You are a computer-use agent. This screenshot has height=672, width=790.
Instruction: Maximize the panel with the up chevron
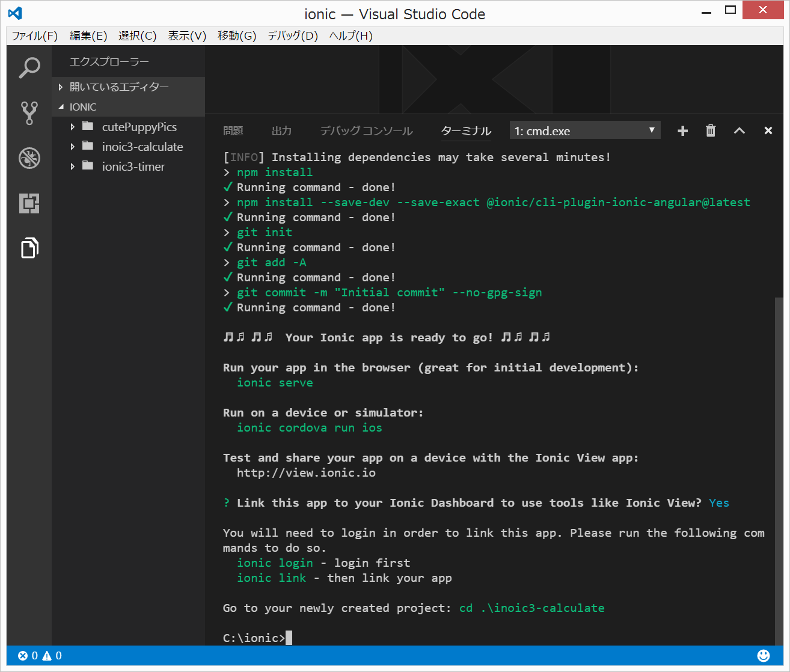pyautogui.click(x=739, y=131)
